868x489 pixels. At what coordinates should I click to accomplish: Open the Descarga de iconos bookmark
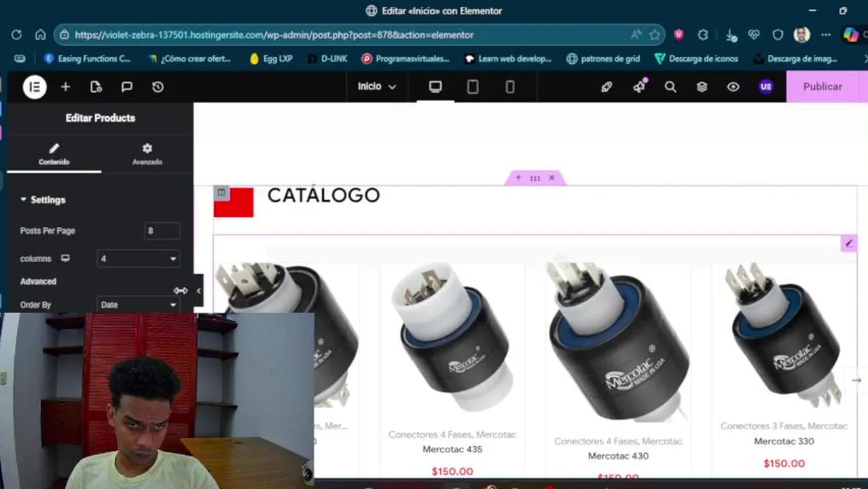pyautogui.click(x=696, y=59)
